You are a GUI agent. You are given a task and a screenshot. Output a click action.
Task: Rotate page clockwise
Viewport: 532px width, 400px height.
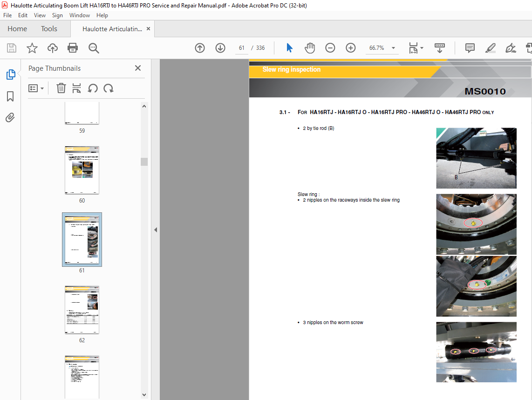109,88
